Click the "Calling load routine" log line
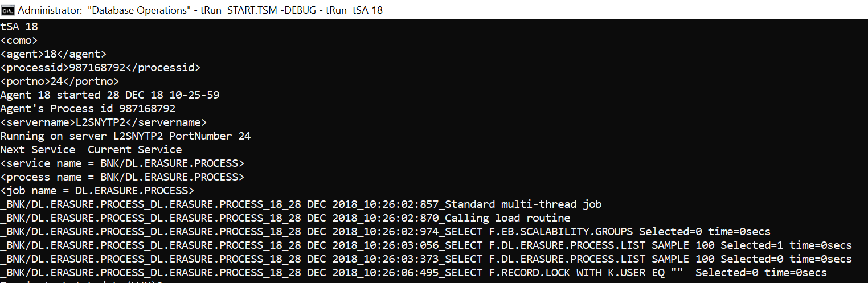868x283 pixels. click(x=285, y=218)
